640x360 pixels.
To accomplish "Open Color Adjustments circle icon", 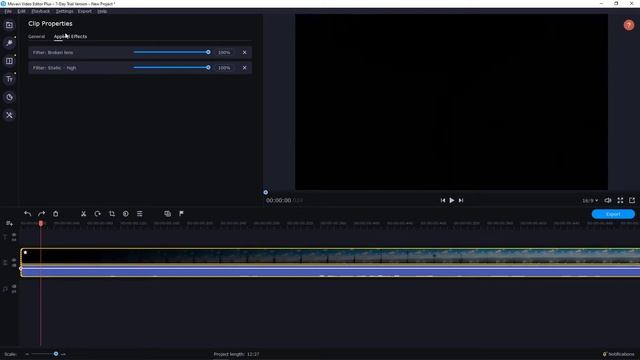I will 126,213.
